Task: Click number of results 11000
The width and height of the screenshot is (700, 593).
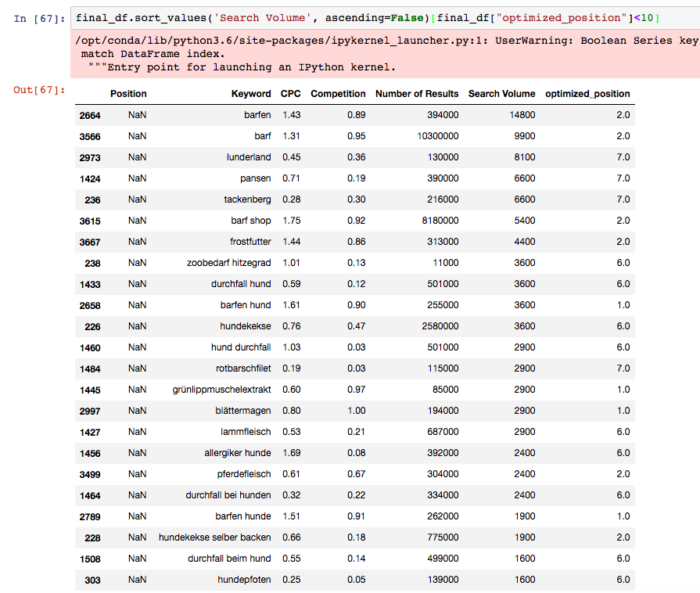Action: (x=446, y=263)
